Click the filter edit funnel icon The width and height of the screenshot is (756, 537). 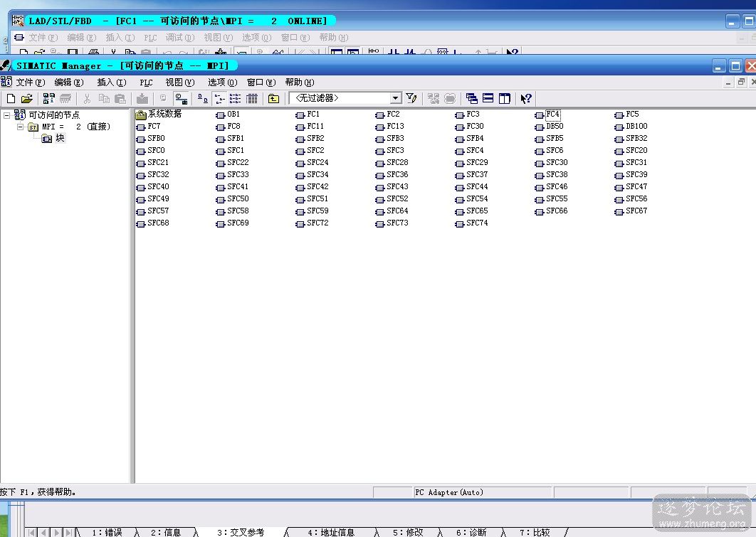pos(411,98)
